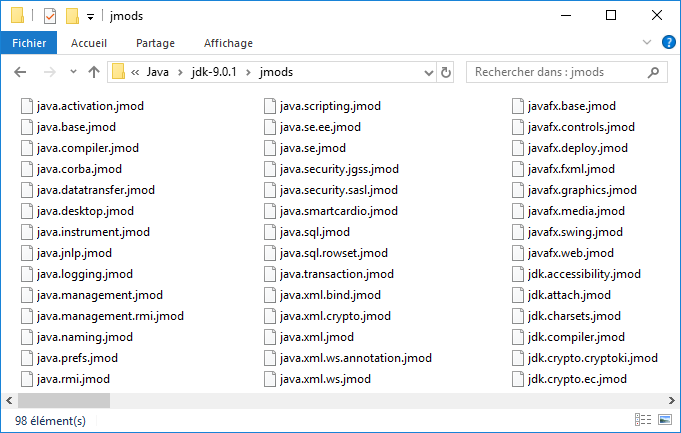Select the file name java.jnlp.jmod

tap(74, 253)
